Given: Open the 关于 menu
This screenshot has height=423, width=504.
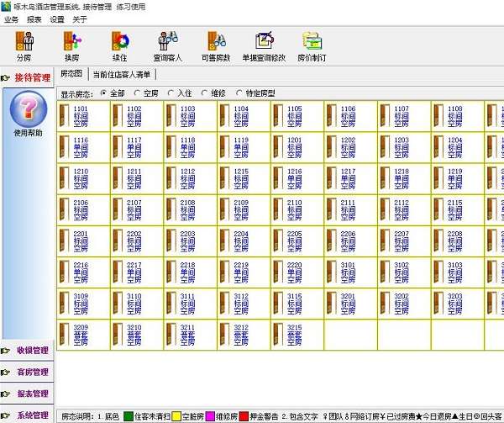Looking at the screenshot, I should 80,19.
